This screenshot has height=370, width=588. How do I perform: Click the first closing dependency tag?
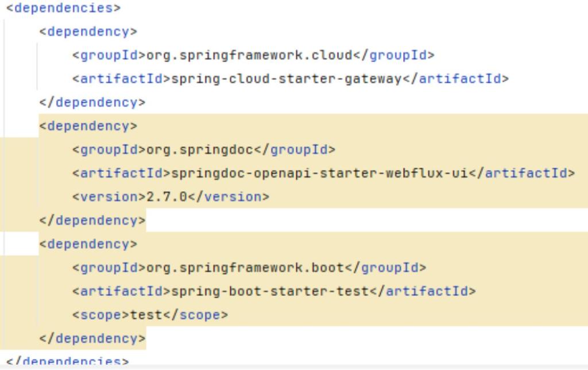(92, 102)
